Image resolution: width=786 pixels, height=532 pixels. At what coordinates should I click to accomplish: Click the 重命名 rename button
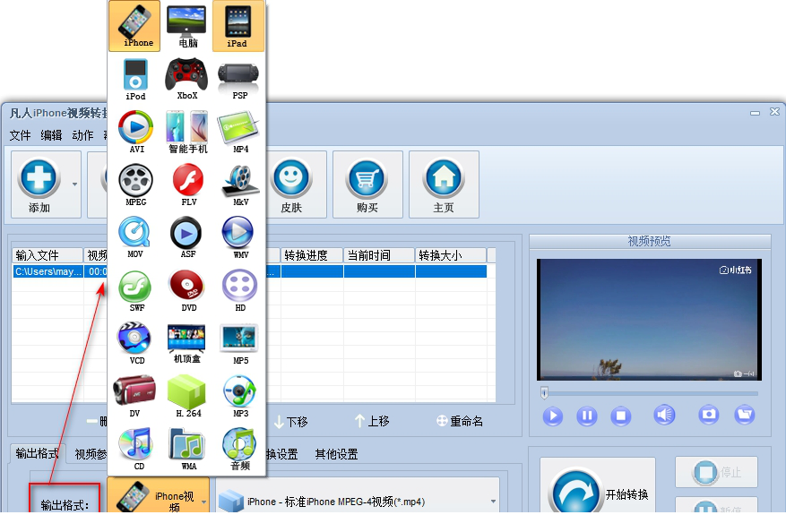pos(459,421)
